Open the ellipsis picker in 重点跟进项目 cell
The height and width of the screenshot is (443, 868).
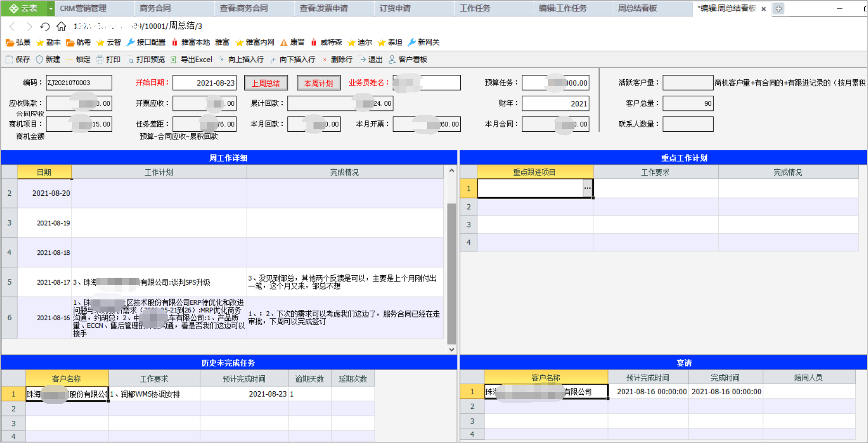pyautogui.click(x=587, y=188)
